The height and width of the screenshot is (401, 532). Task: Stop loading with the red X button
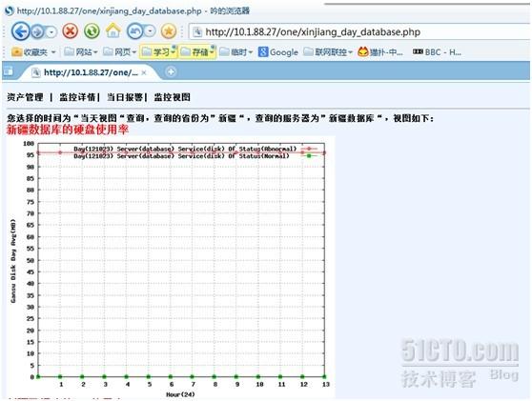tap(71, 31)
